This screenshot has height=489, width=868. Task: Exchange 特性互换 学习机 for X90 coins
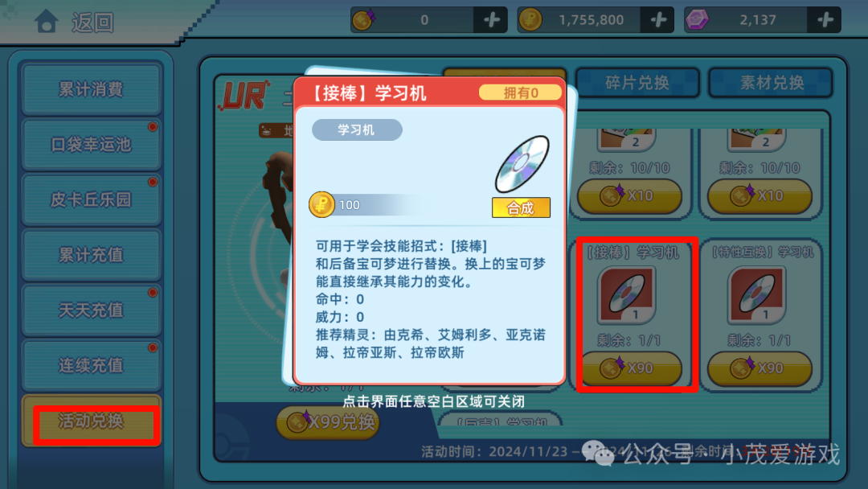click(x=759, y=368)
